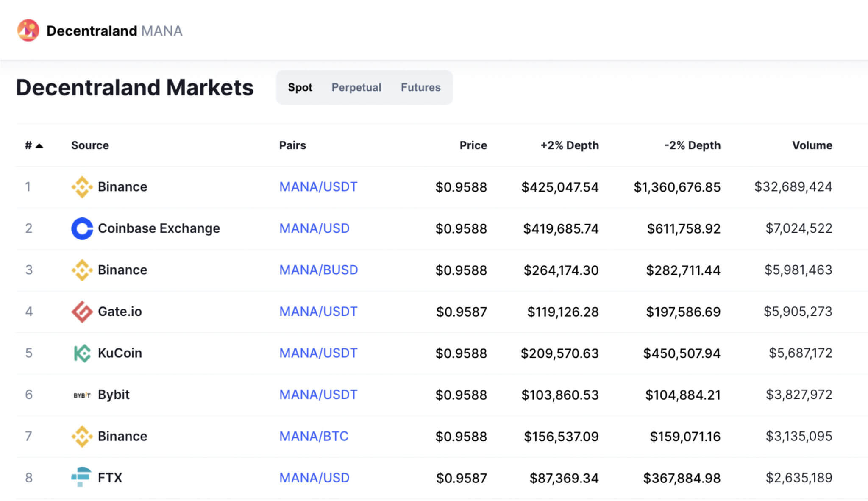The image size is (868, 501).
Task: Click -2% depth value $450,507.94
Action: pyautogui.click(x=682, y=353)
